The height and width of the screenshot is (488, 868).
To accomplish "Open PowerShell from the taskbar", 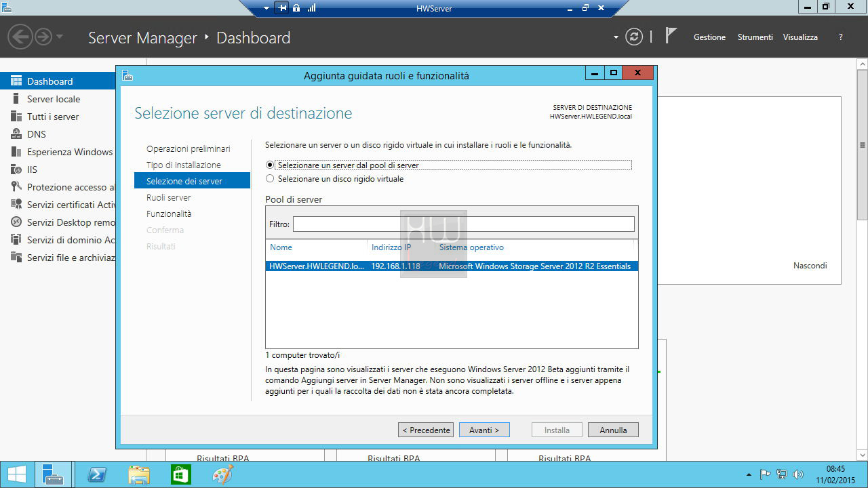I will coord(97,475).
